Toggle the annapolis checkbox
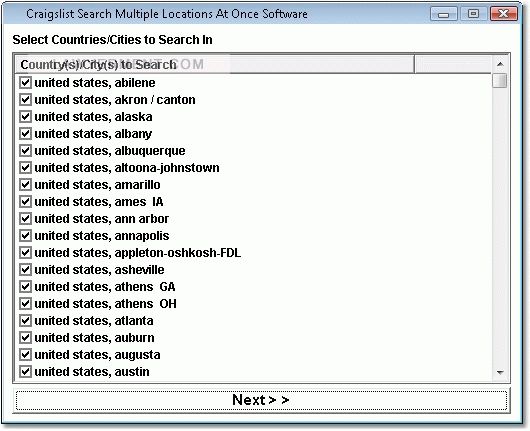Image resolution: width=530 pixels, height=431 pixels. pyautogui.click(x=25, y=236)
